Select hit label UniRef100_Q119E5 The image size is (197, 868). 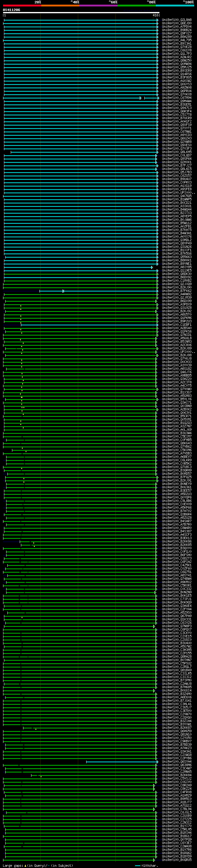pyautogui.click(x=176, y=271)
